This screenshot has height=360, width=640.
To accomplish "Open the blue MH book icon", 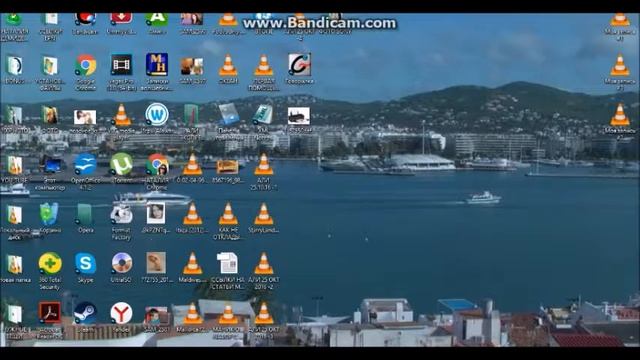I will point(157,65).
